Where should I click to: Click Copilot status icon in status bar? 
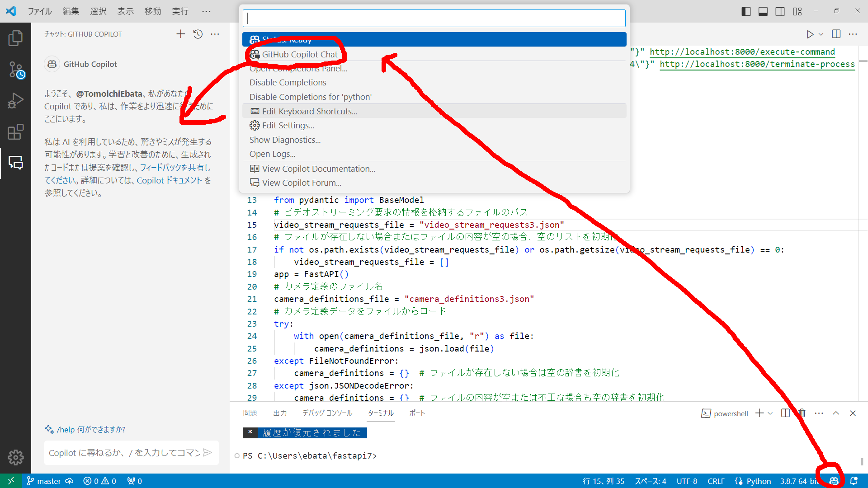pyautogui.click(x=834, y=481)
